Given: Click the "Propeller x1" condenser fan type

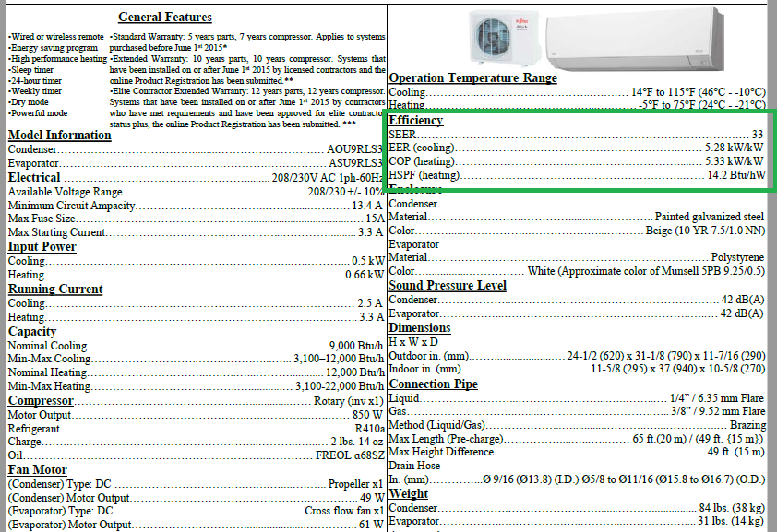Looking at the screenshot, I should (x=356, y=484).
